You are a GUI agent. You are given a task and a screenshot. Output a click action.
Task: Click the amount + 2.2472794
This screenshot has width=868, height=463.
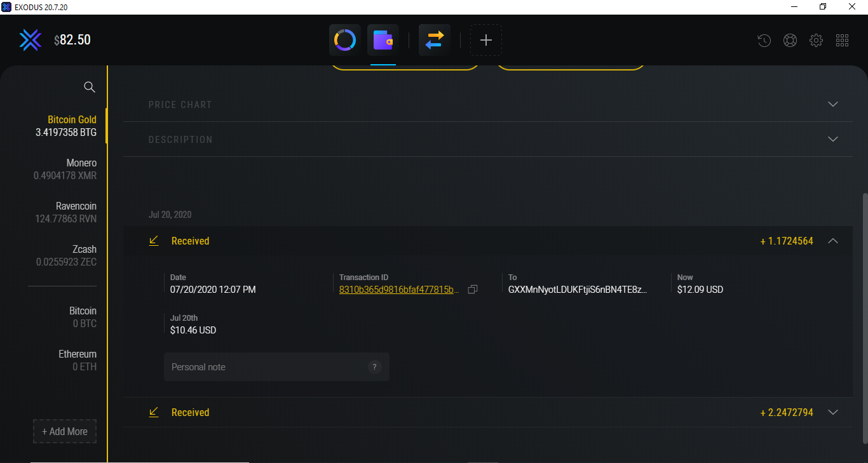click(x=787, y=412)
